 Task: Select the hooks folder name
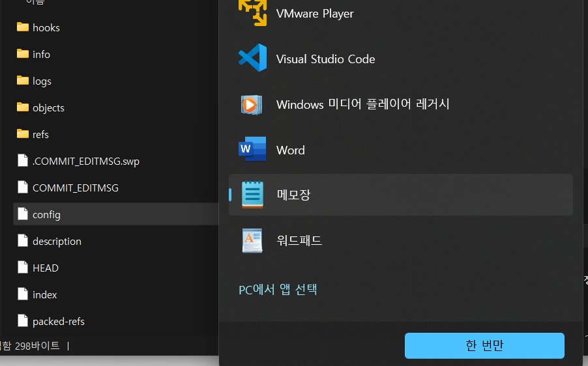tap(46, 28)
